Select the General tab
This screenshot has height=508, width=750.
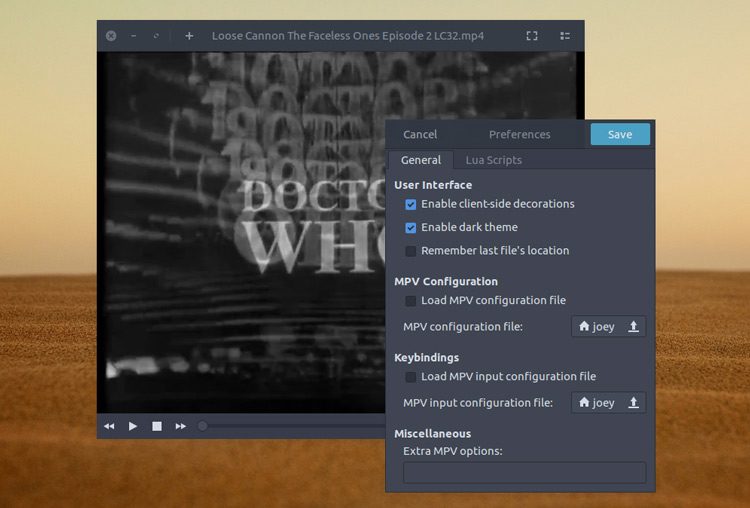[421, 160]
